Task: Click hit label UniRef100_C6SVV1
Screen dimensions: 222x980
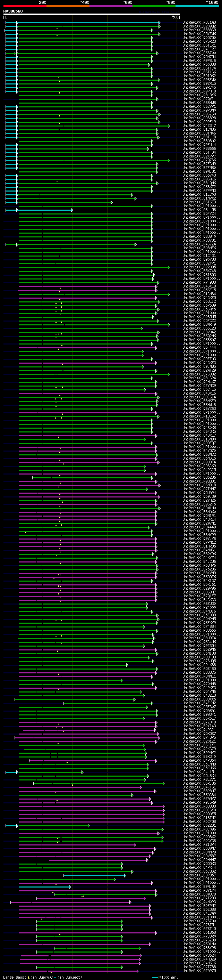Action: pyautogui.click(x=199, y=106)
